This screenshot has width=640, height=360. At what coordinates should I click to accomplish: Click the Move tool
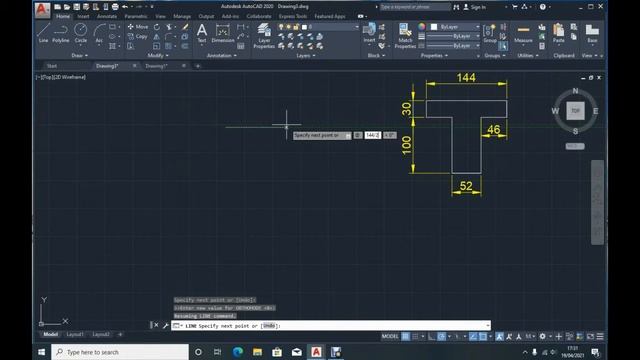point(138,27)
